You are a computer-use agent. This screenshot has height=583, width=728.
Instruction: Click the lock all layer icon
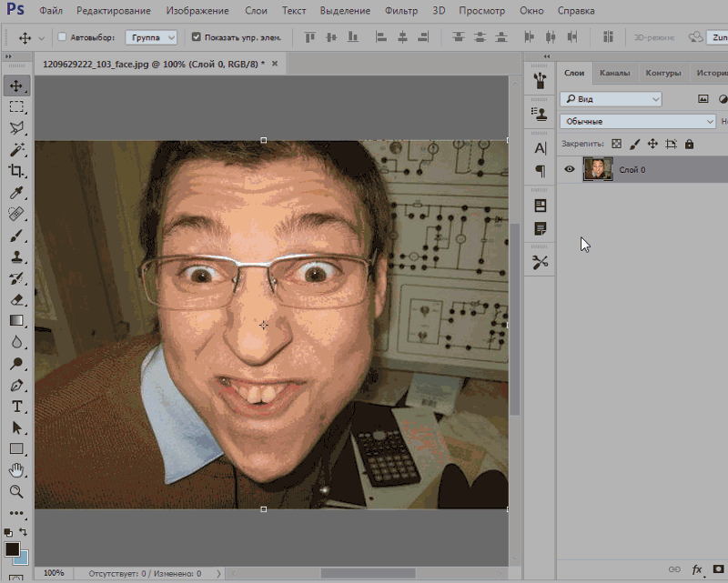pos(689,144)
